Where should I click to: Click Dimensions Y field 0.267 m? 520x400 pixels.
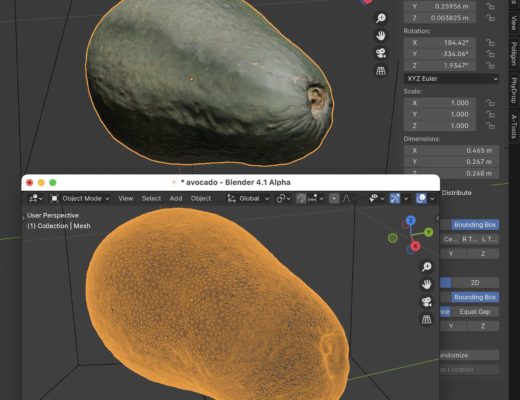[x=452, y=162]
